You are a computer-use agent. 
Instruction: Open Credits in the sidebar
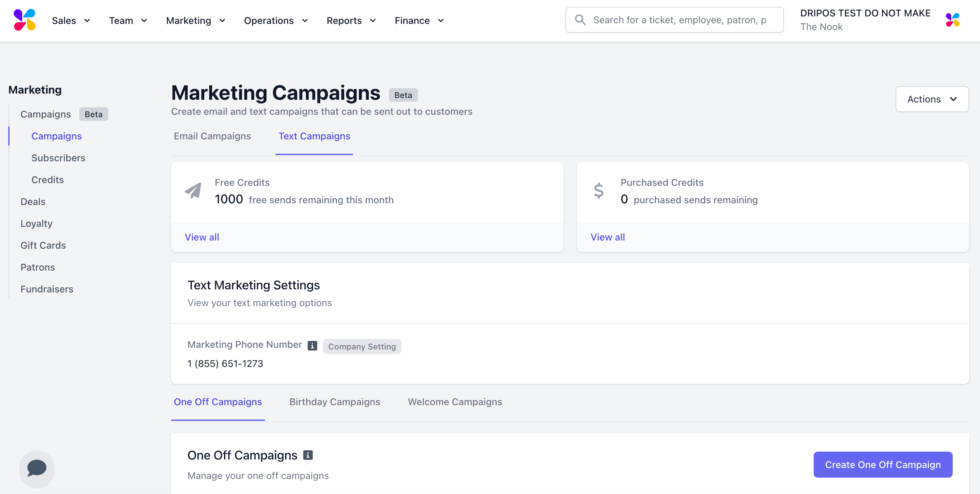[47, 180]
